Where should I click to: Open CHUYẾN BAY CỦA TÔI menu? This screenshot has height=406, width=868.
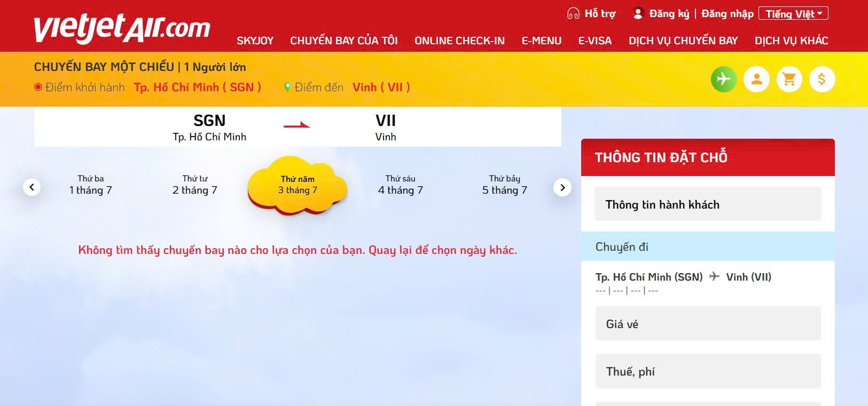tap(344, 41)
